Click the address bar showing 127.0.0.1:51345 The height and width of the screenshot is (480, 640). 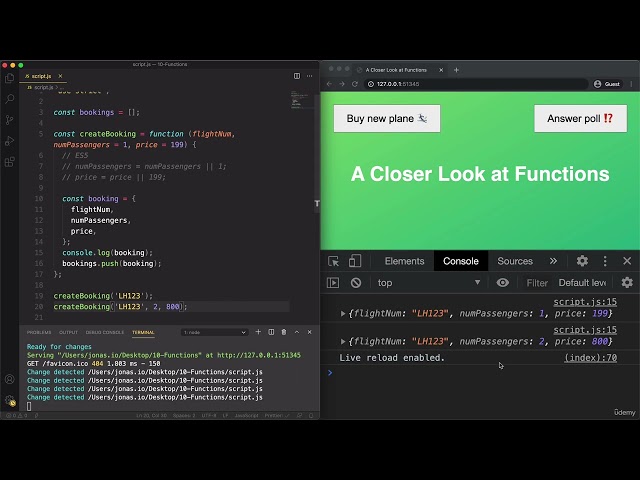click(476, 84)
